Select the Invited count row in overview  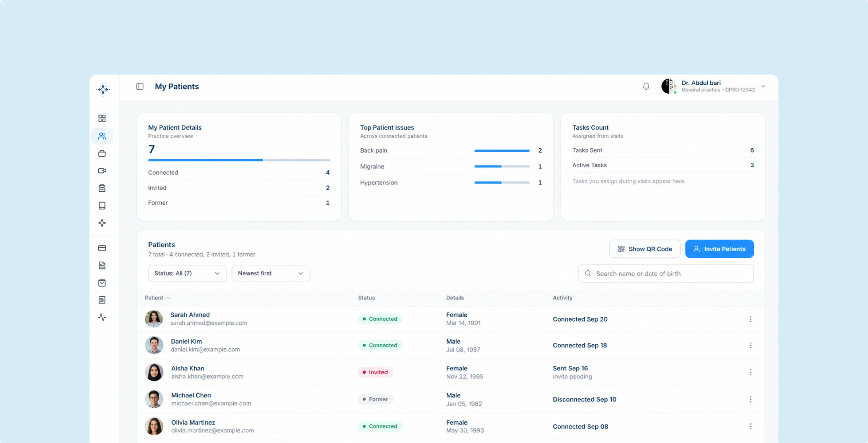(239, 188)
